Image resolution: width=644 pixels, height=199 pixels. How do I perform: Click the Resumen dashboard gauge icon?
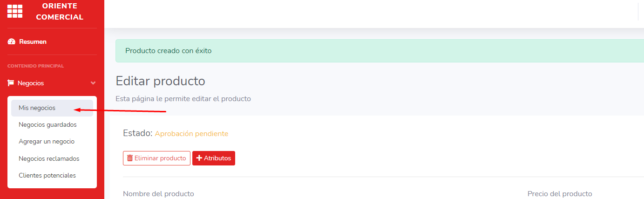click(12, 42)
